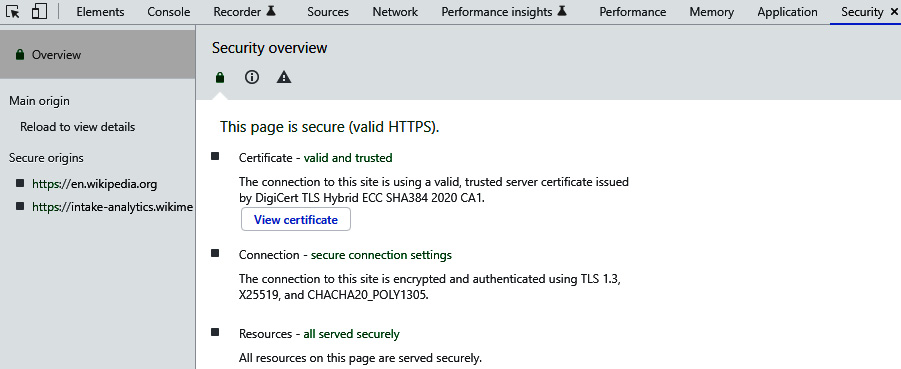Click the warning triangle icon in Security overview
Image resolution: width=901 pixels, height=369 pixels.
click(284, 77)
